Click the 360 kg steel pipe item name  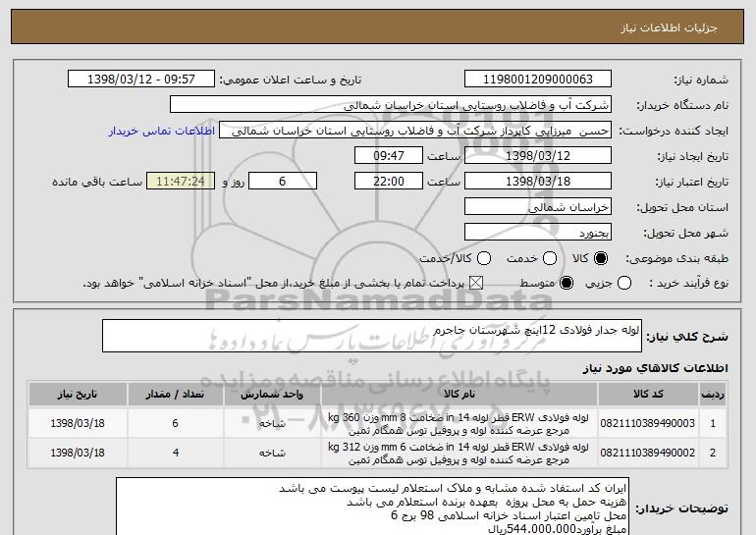pos(459,424)
